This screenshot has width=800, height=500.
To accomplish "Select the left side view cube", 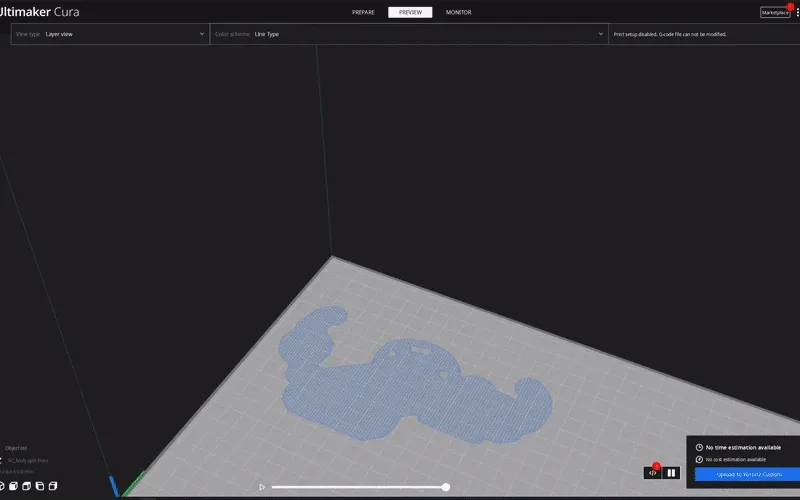I will [x=40, y=486].
